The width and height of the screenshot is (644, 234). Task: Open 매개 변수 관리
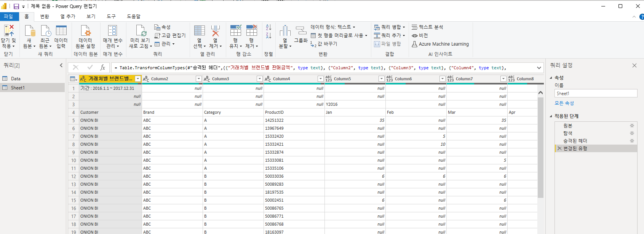click(x=113, y=37)
